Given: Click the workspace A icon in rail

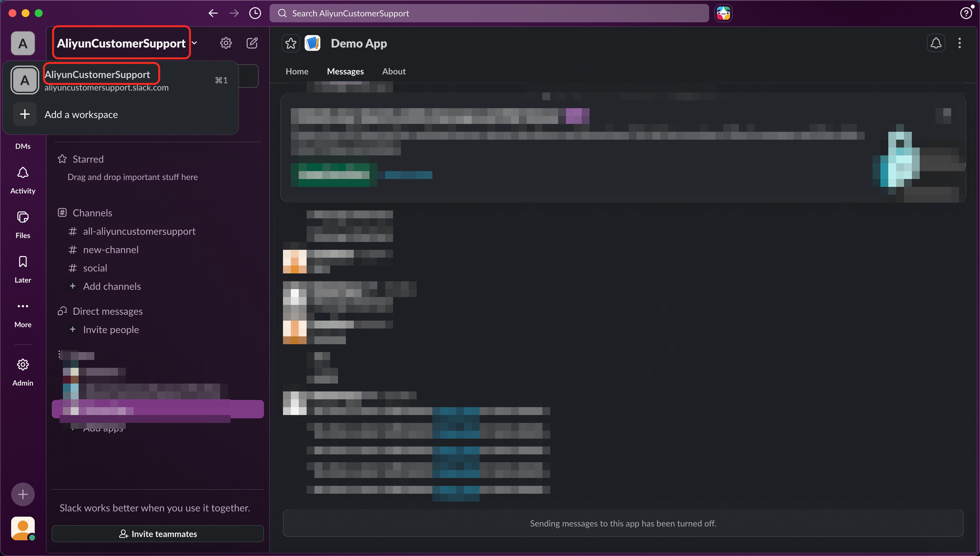Looking at the screenshot, I should (x=23, y=44).
